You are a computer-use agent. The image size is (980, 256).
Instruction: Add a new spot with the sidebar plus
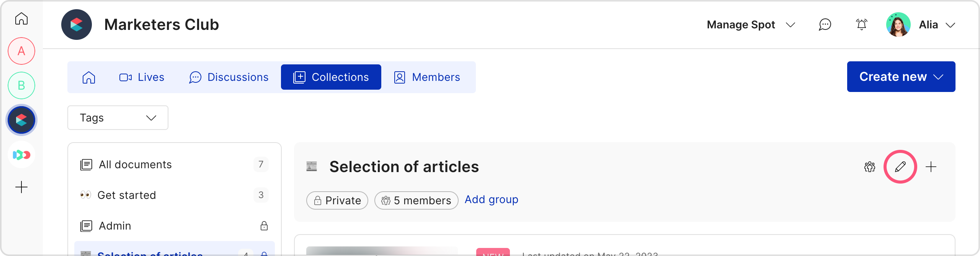coord(21,187)
